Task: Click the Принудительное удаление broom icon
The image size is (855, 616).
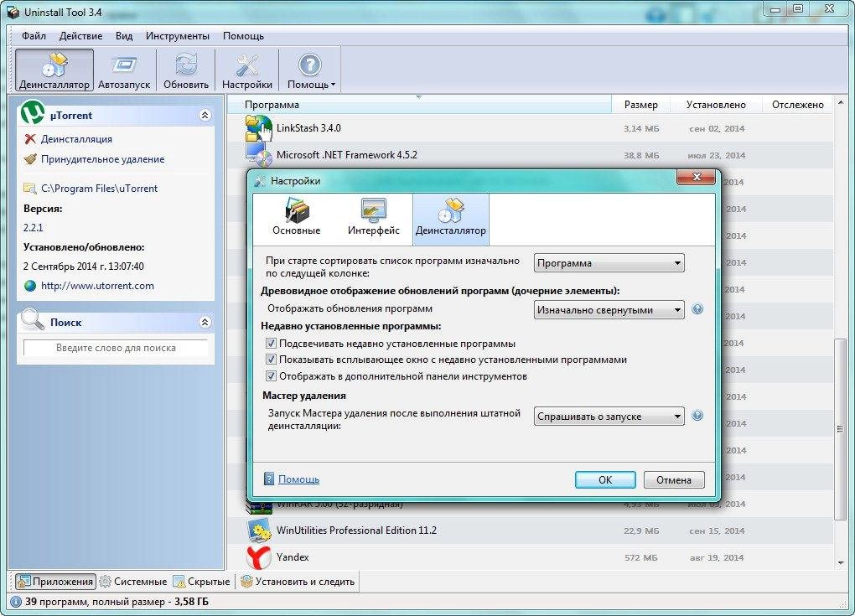Action: click(x=30, y=159)
